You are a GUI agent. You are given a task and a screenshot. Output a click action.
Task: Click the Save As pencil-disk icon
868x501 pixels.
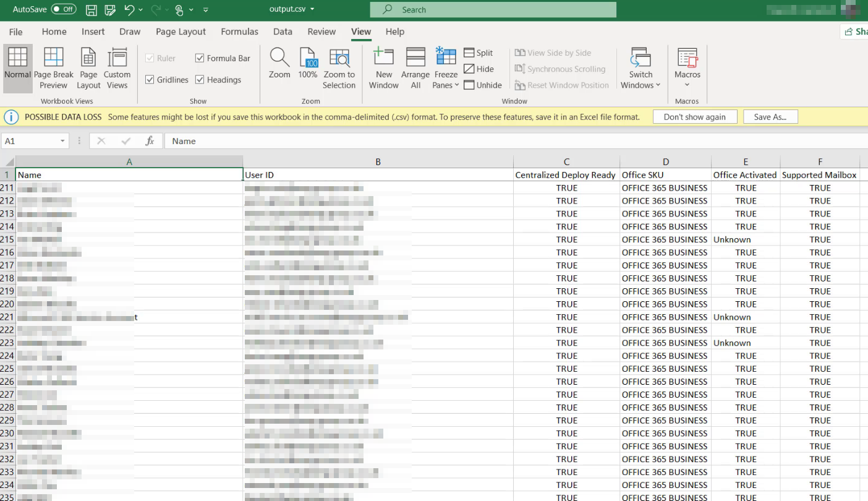point(110,10)
